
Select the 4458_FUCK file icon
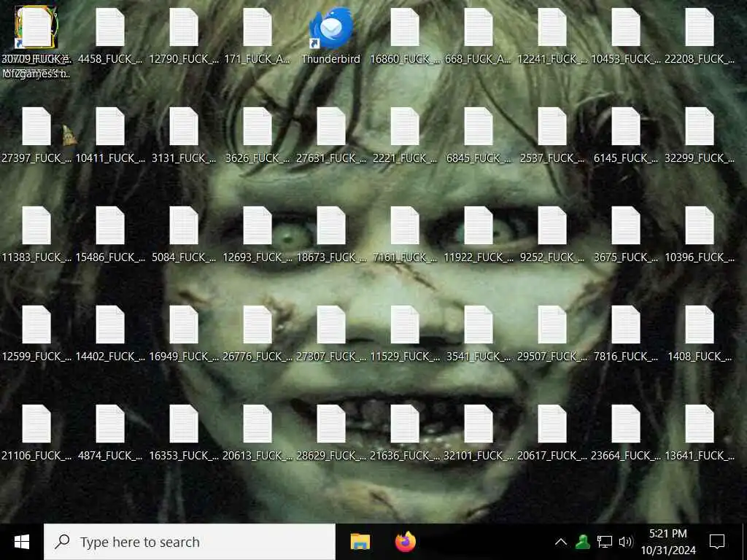coord(110,28)
